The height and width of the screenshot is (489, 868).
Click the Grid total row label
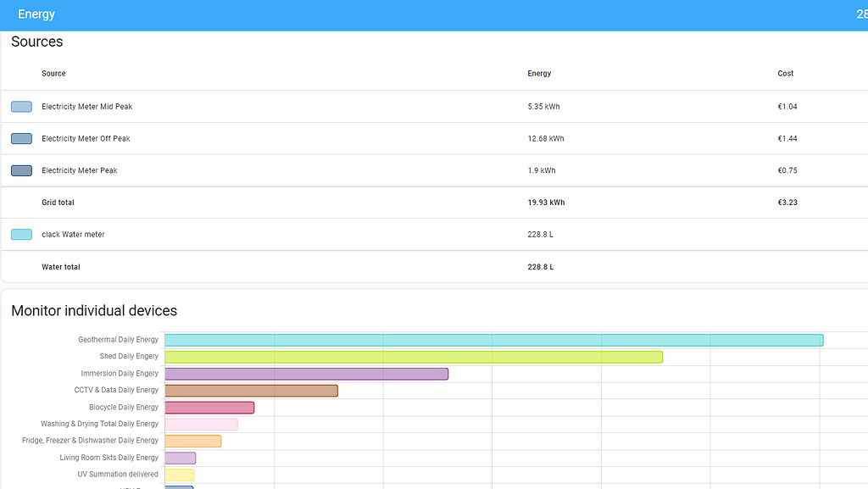(x=58, y=203)
